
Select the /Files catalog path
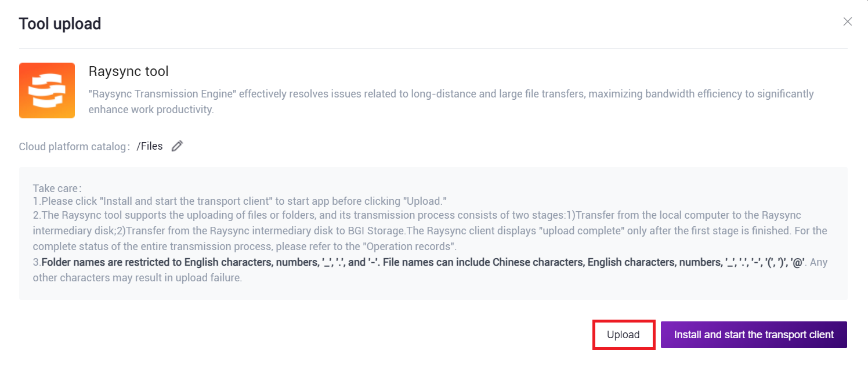coord(150,146)
